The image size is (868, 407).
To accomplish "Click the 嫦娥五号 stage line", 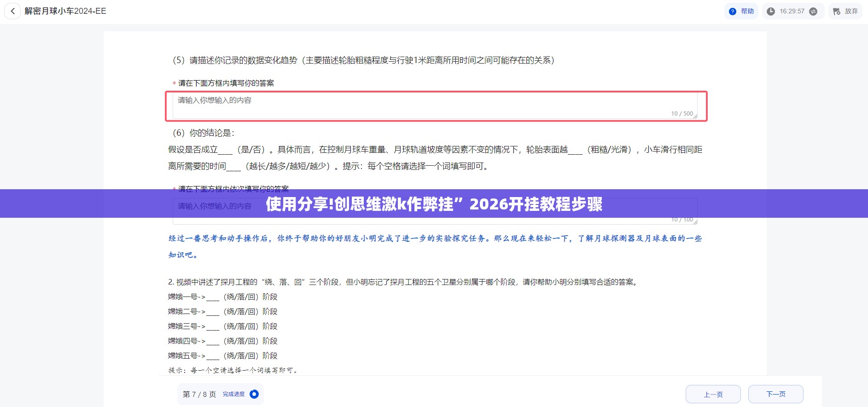I will (x=223, y=356).
